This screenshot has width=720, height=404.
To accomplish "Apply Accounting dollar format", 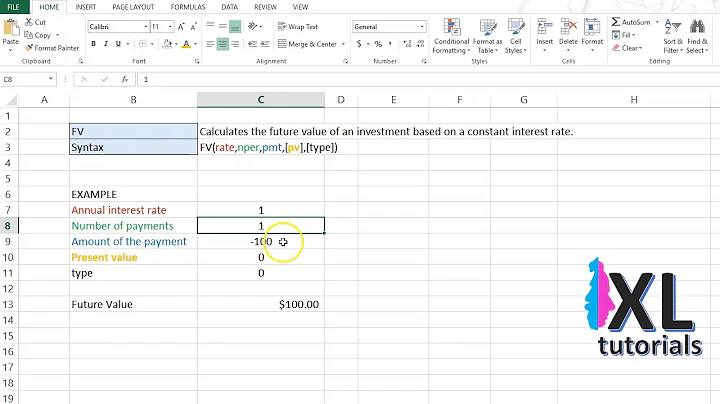I will pyautogui.click(x=359, y=44).
